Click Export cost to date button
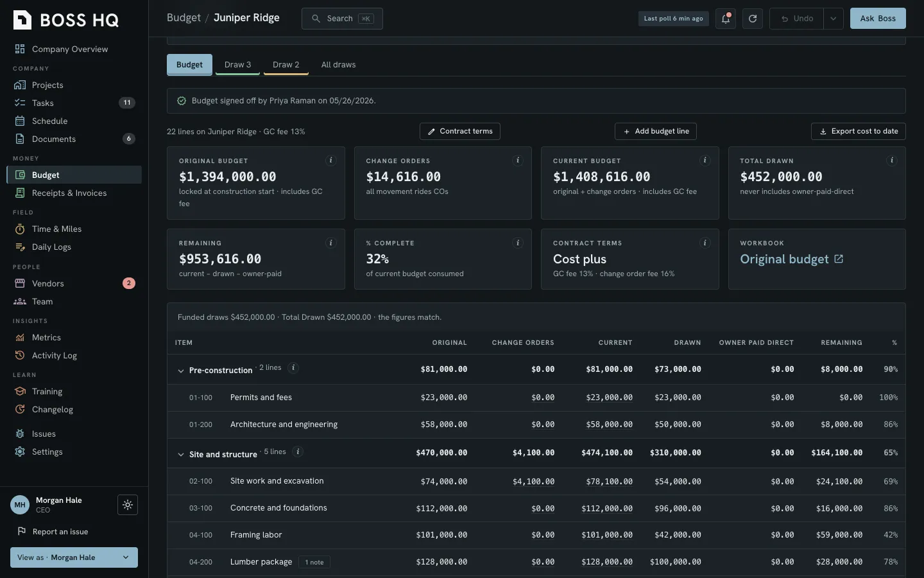The width and height of the screenshot is (924, 578). [859, 132]
